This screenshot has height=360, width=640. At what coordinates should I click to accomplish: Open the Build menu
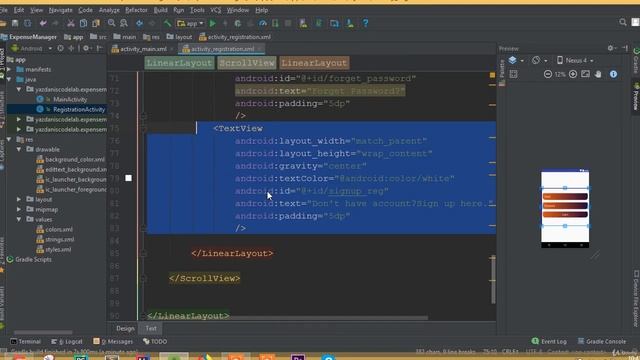tap(160, 10)
